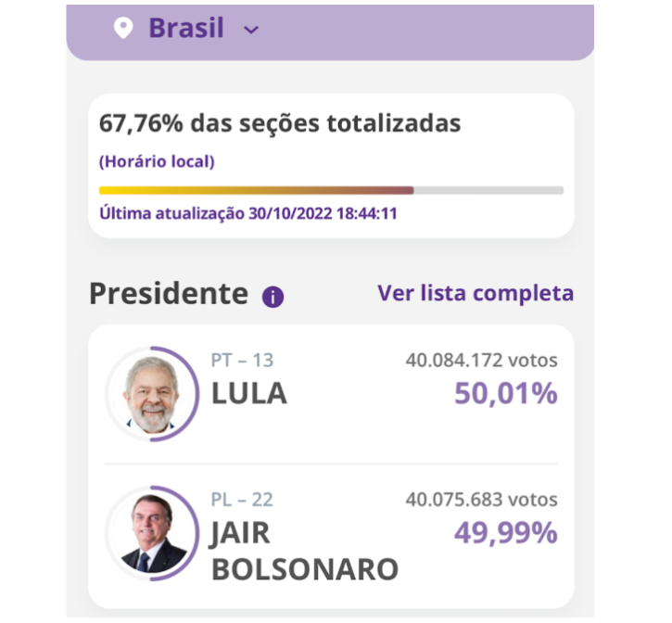Open the info icon next to Presidente
672x623 pixels.
click(x=273, y=297)
